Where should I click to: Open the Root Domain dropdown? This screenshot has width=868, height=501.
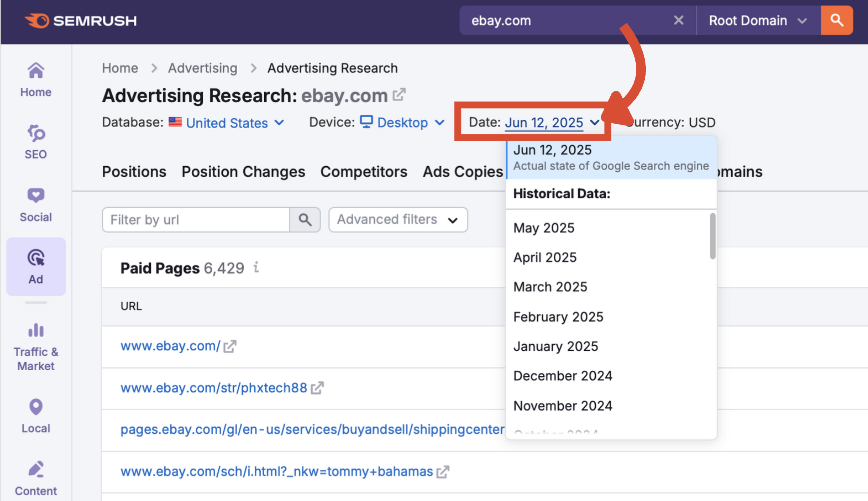pyautogui.click(x=755, y=20)
